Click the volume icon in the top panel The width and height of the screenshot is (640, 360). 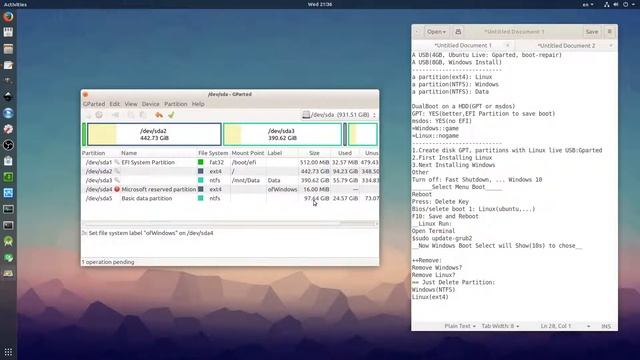[x=616, y=4]
